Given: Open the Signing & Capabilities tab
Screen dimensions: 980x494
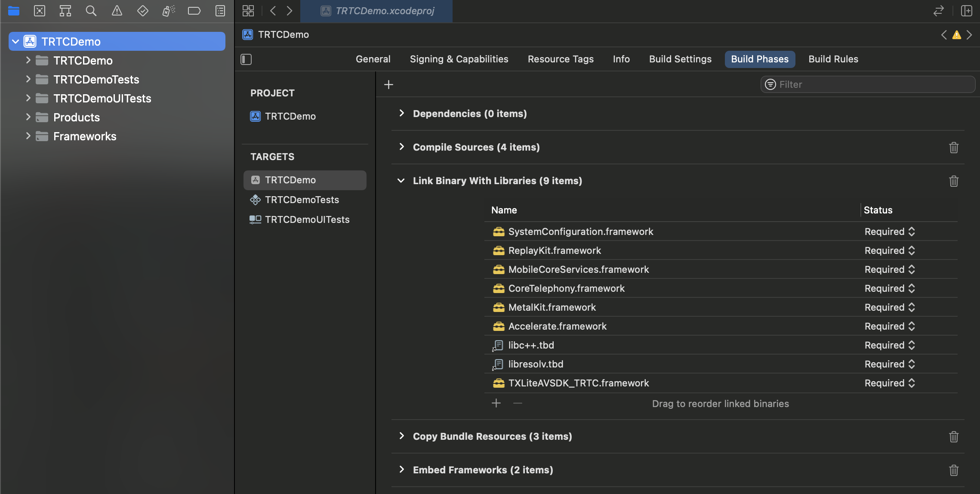Looking at the screenshot, I should click(459, 59).
